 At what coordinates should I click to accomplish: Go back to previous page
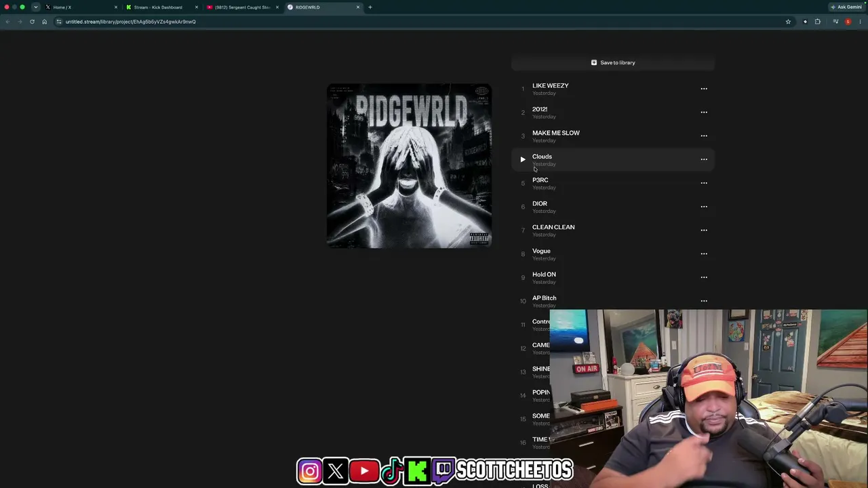[x=7, y=22]
